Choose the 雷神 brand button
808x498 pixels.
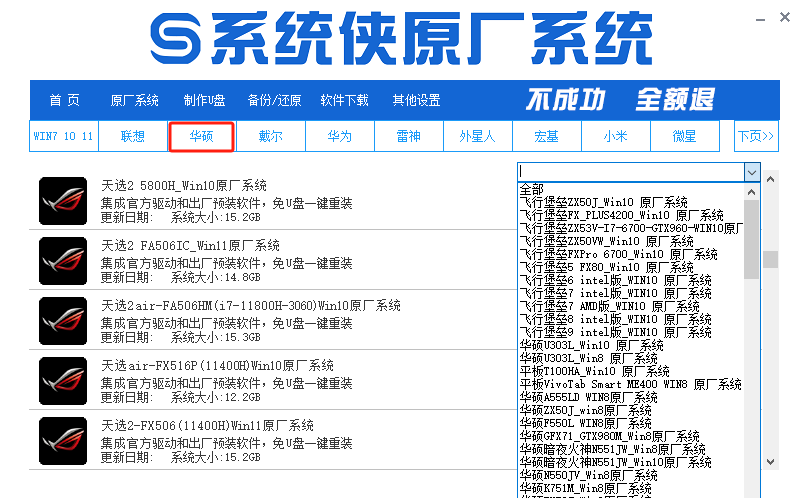click(409, 136)
